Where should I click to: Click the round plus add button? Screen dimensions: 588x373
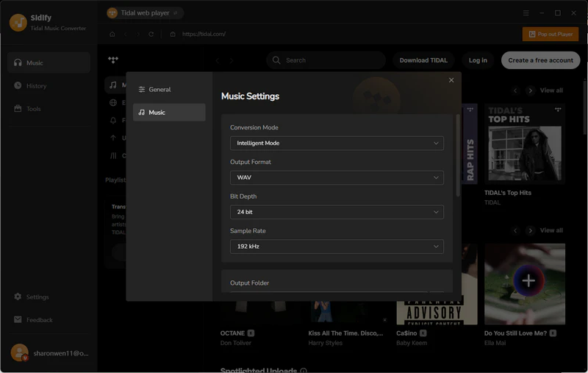[x=528, y=280]
